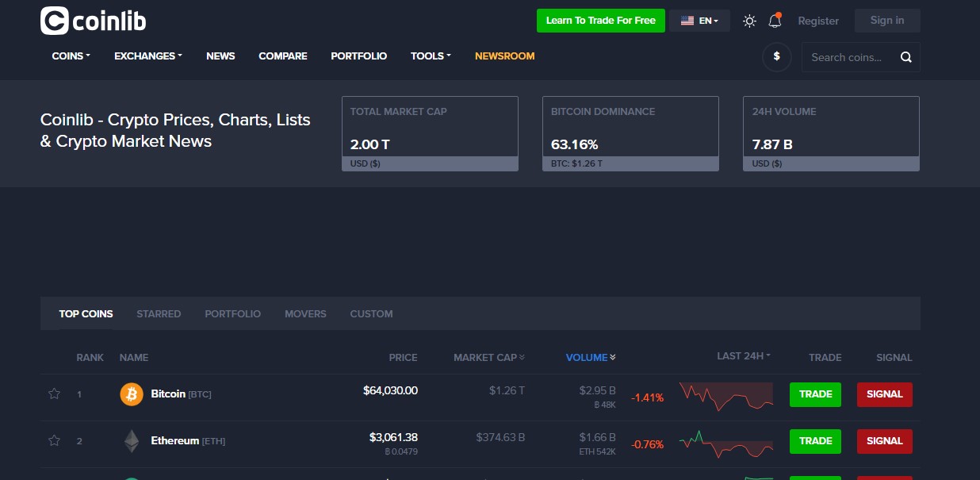Click Learn To Trade For Free button

click(601, 21)
